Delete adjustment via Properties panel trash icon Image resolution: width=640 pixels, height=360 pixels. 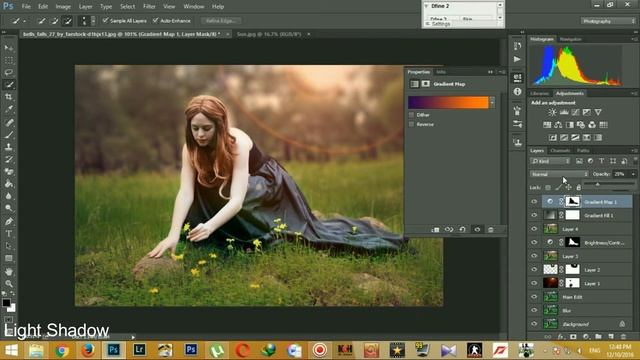pyautogui.click(x=491, y=230)
